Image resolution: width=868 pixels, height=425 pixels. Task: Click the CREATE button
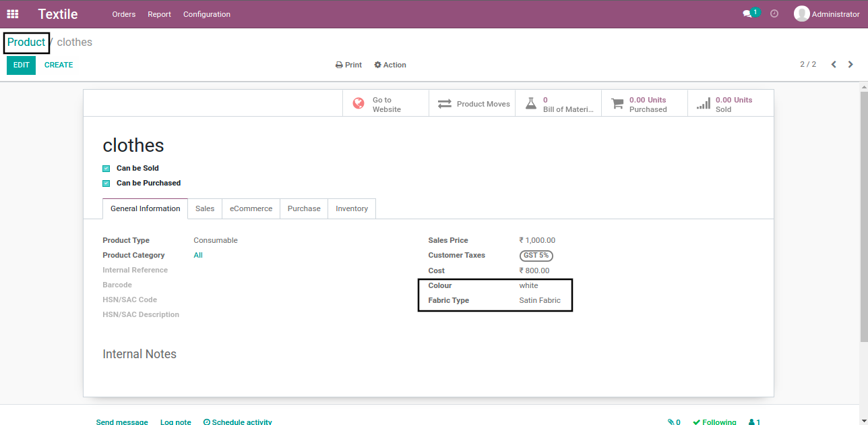(x=59, y=65)
